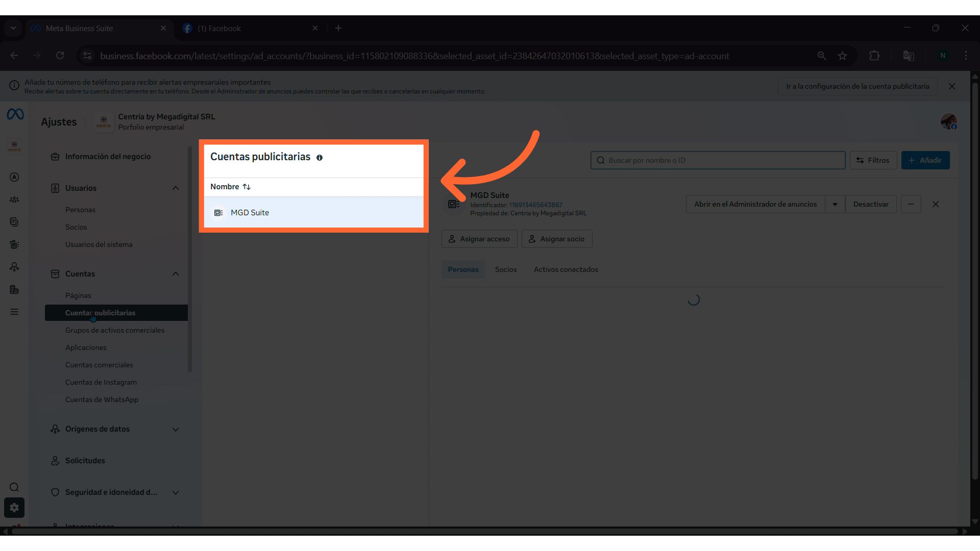
Task: Open Cuentas comerciales in sidebar
Action: tap(99, 365)
